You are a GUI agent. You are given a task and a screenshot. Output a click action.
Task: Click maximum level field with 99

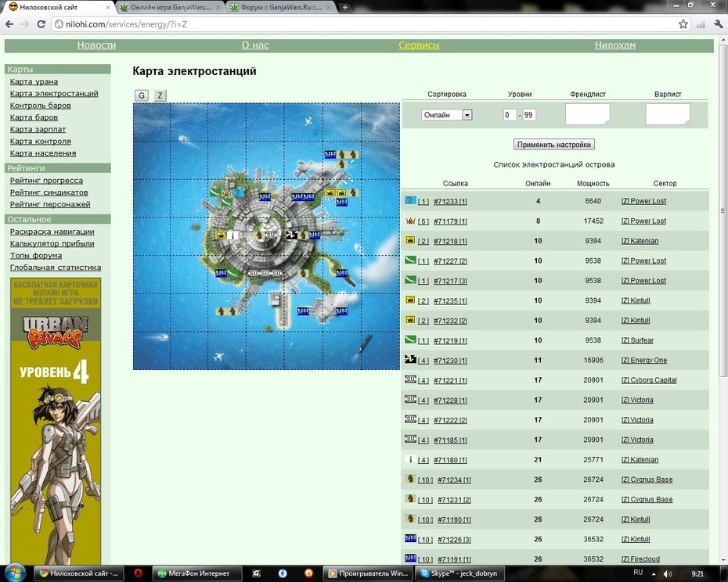tap(529, 115)
